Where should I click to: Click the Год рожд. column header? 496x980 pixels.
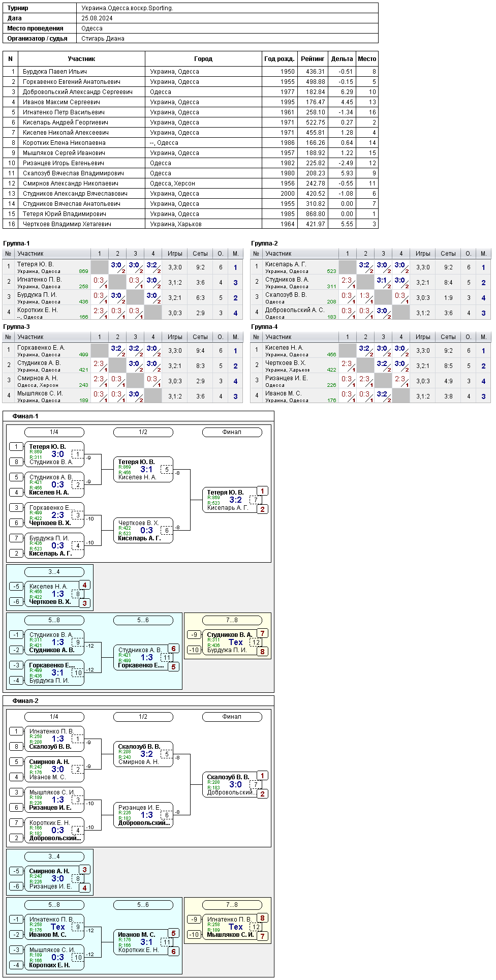coord(280,59)
